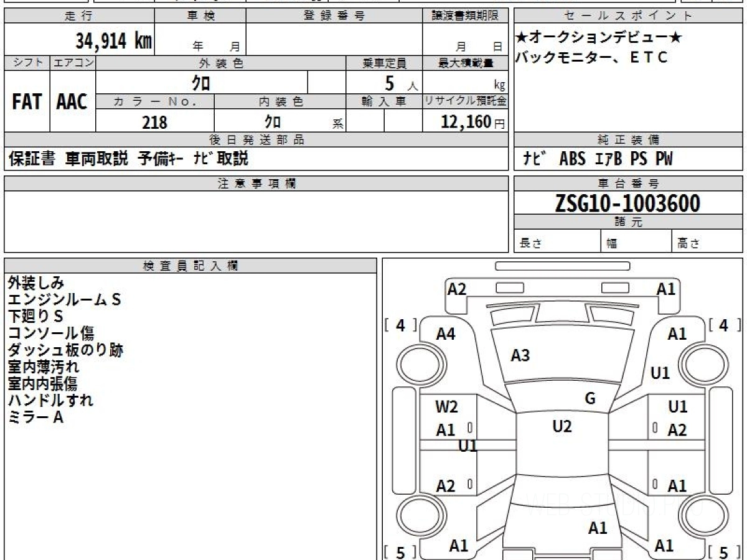Click the 車検 header cell
The height and width of the screenshot is (560, 747).
(x=200, y=16)
